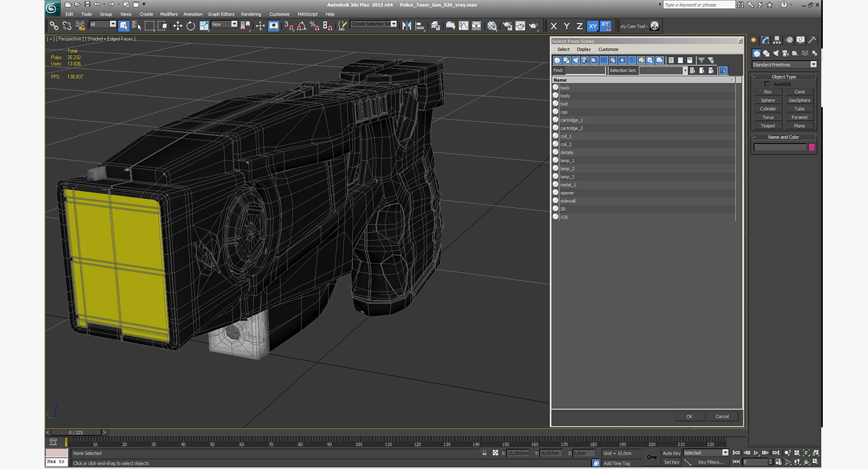
Task: Open the Material Editor icon
Action: 492,26
